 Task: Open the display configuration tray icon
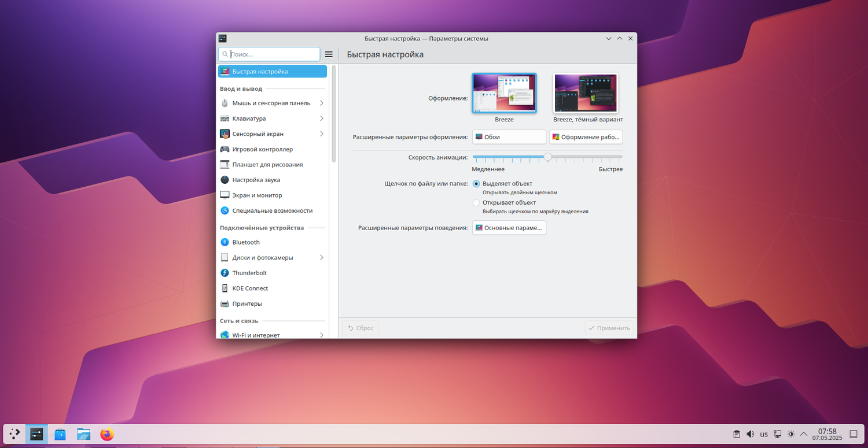tap(778, 434)
